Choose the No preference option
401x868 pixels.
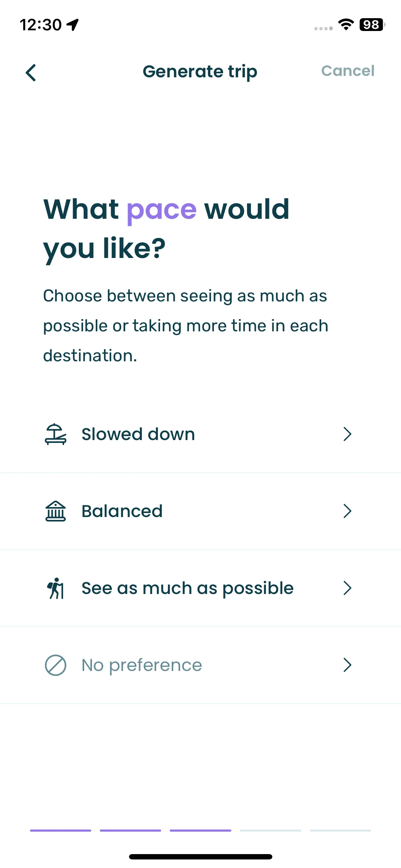coord(200,665)
